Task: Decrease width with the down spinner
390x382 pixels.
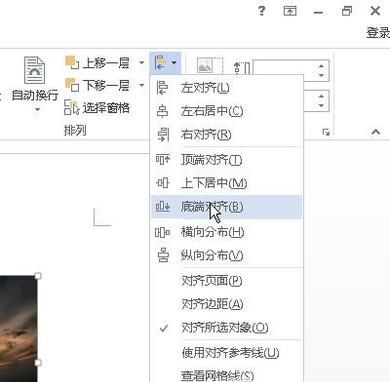Action: 321,106
